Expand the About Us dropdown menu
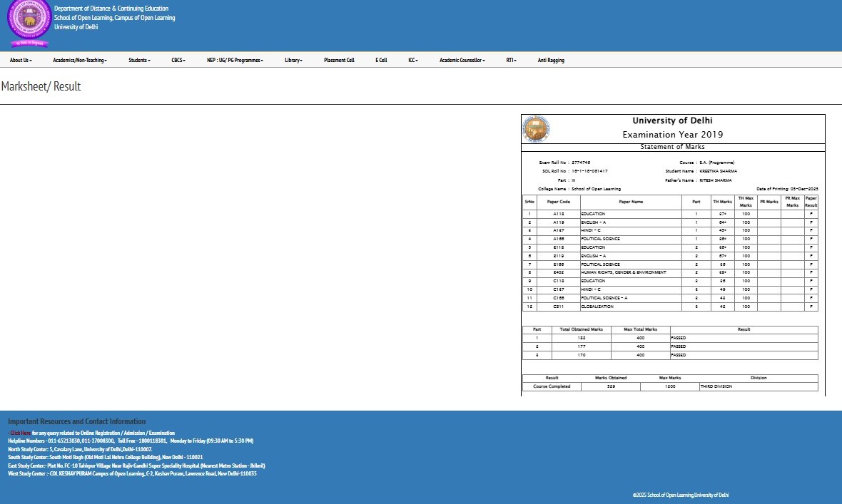Screen dimensions: 842x504 pos(21,61)
